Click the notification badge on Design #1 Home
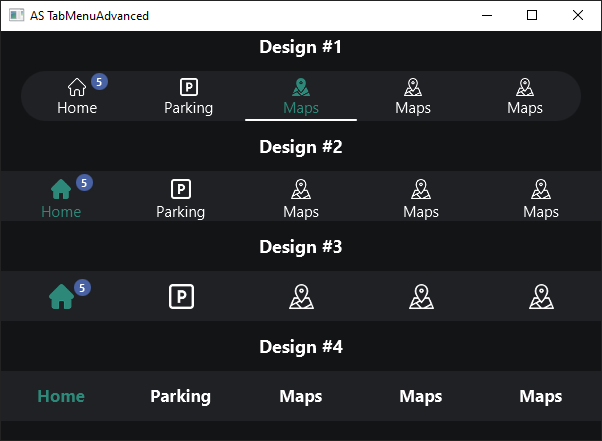 coord(99,81)
